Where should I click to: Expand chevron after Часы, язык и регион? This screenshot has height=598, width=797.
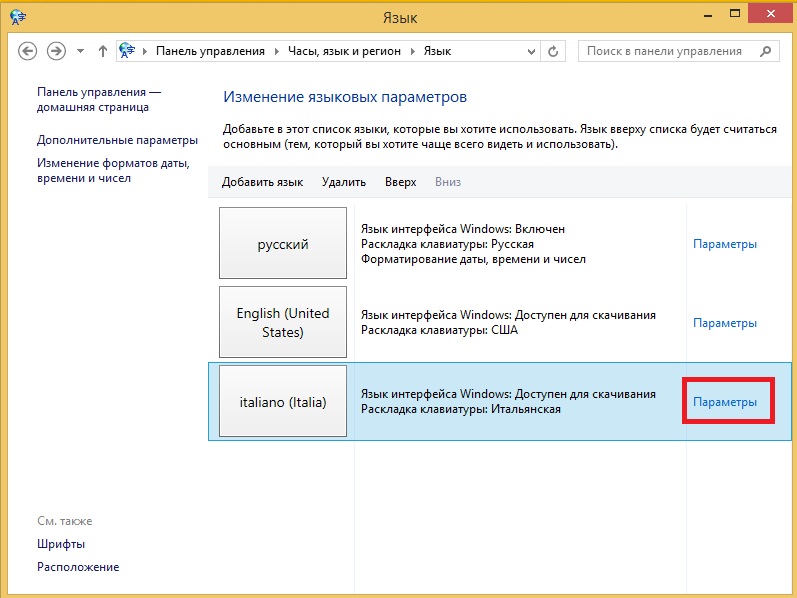(x=412, y=51)
